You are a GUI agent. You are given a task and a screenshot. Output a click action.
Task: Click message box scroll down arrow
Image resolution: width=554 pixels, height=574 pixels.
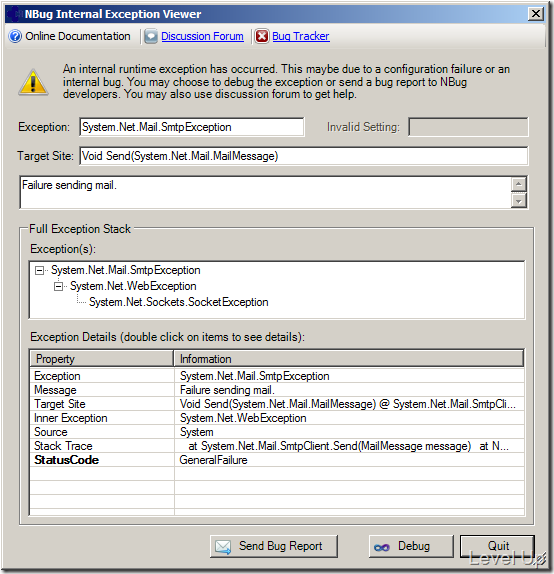pos(518,201)
